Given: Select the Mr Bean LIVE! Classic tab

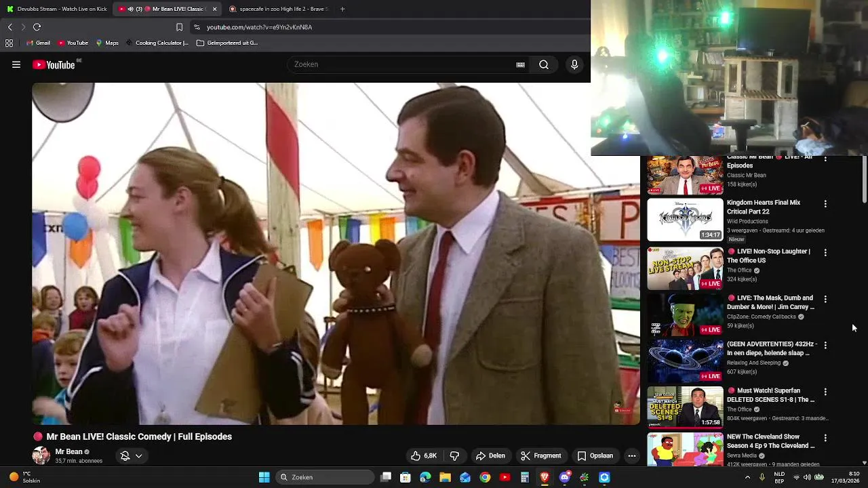Looking at the screenshot, I should click(168, 9).
